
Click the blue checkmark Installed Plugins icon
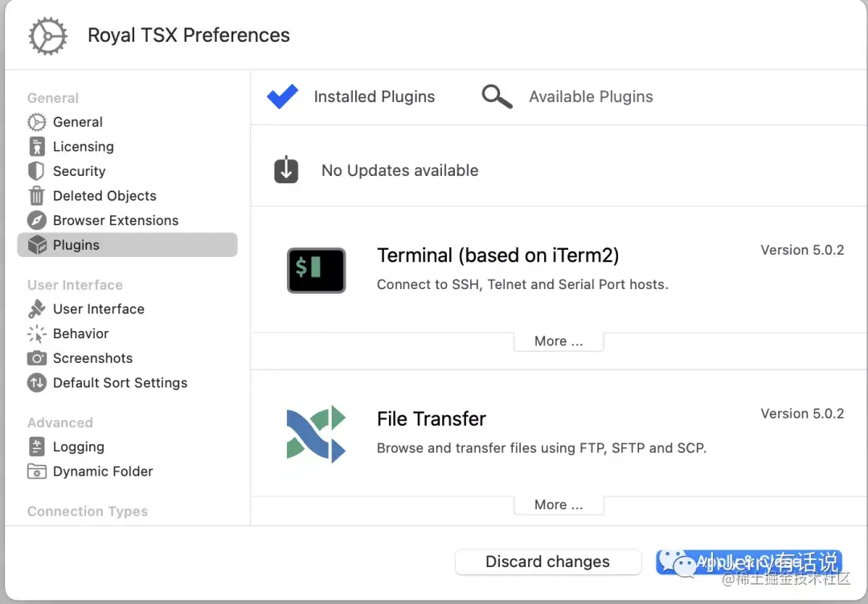[x=282, y=96]
